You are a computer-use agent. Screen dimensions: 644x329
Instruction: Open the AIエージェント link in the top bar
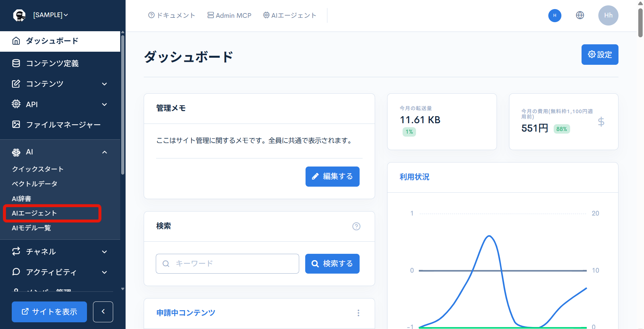point(289,15)
